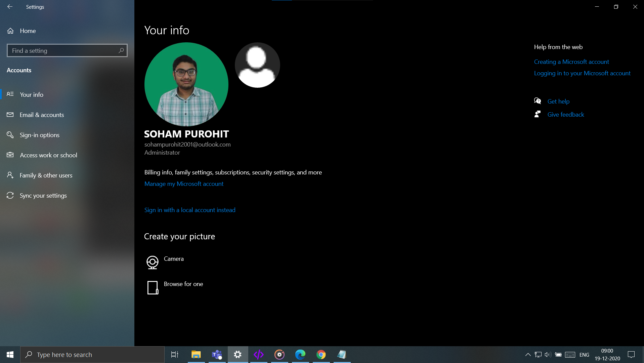The image size is (644, 363).
Task: Launch Microsoft Teams from the taskbar
Action: click(217, 354)
